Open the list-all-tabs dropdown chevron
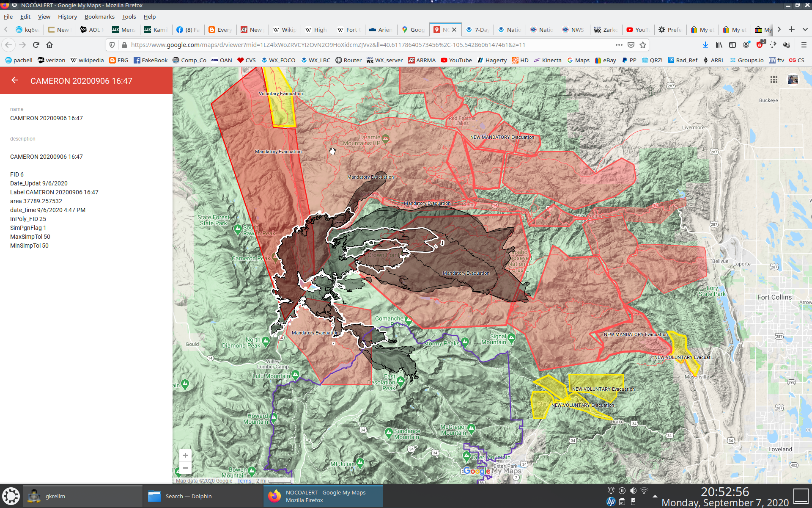The image size is (812, 508). click(x=804, y=30)
